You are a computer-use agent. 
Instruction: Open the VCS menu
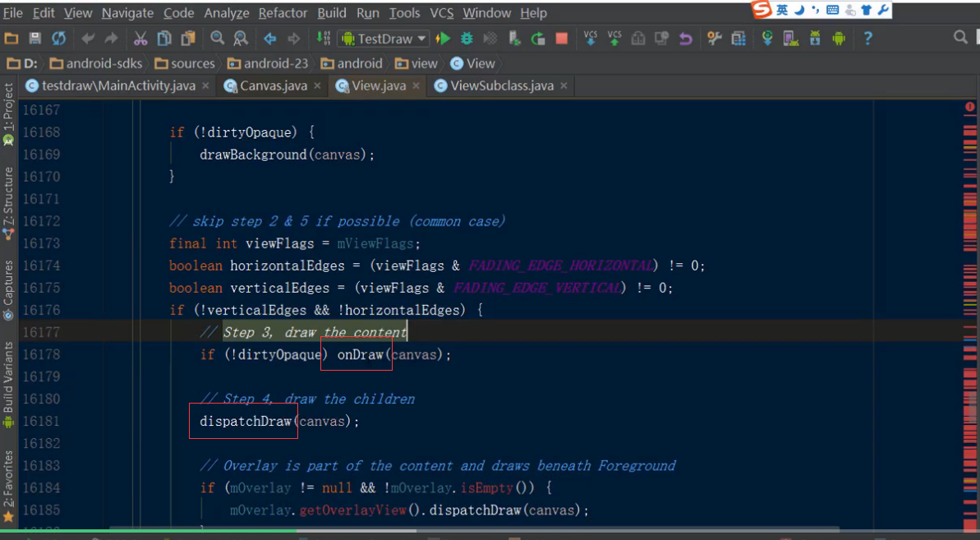tap(441, 12)
